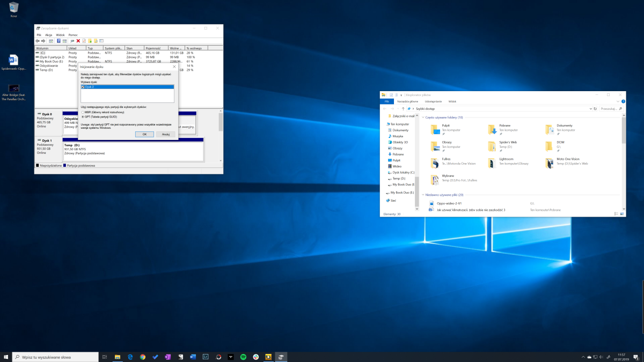The width and height of the screenshot is (644, 362).
Task: Click the Explorer help question mark icon
Action: click(623, 101)
